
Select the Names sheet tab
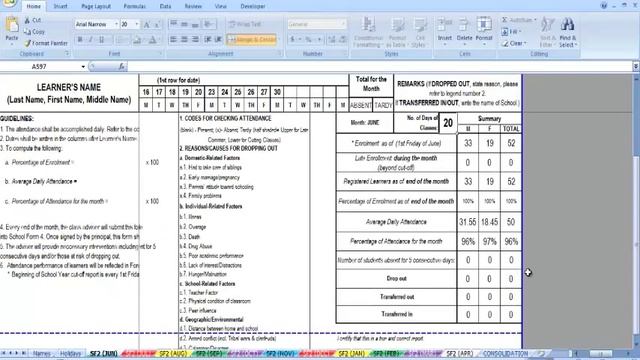(x=41, y=353)
